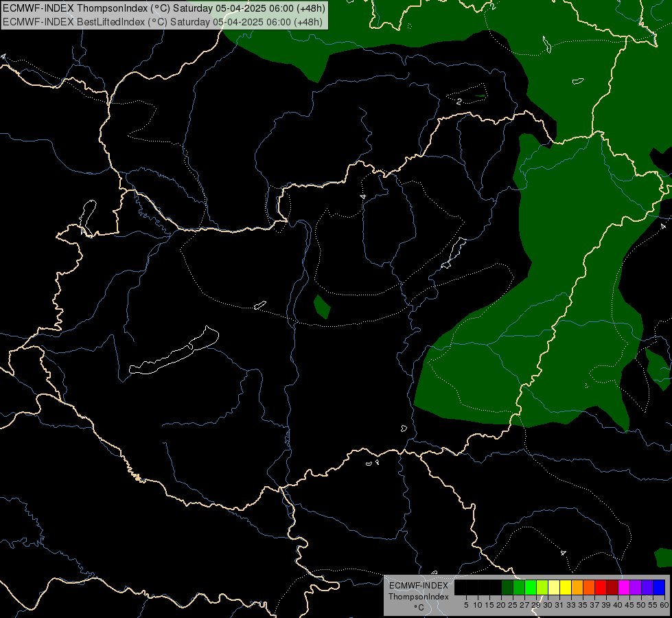Pick the pure yellow 31–33 legend swatch
The width and height of the screenshot is (672, 618).
[566, 587]
